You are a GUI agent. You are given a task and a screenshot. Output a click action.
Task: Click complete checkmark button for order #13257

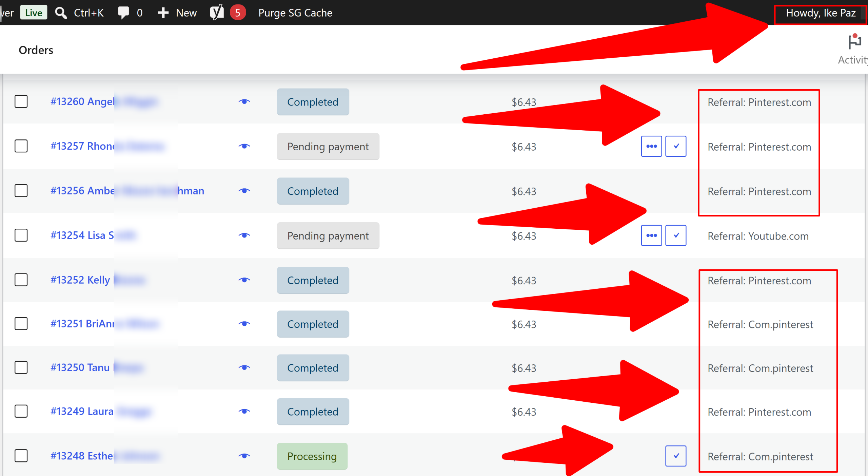tap(676, 146)
